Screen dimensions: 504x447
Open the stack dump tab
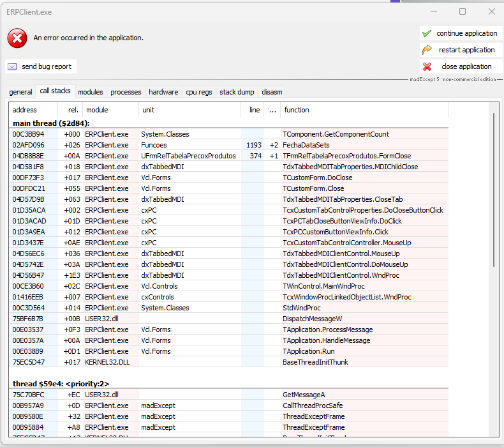(237, 92)
